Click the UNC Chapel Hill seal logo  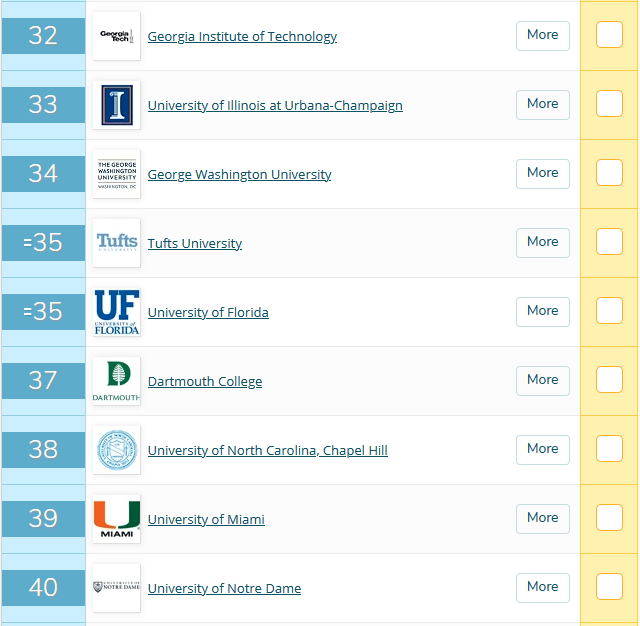point(116,450)
